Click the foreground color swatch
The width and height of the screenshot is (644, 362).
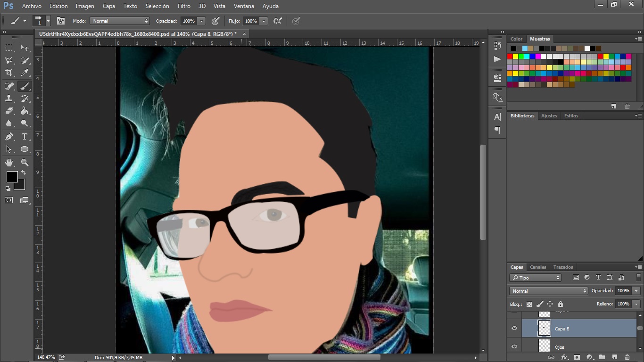click(x=12, y=177)
